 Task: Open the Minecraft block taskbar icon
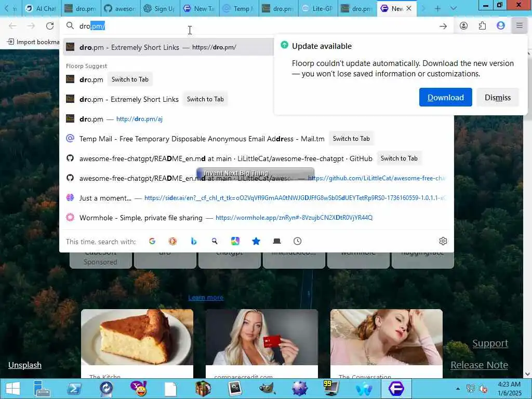pyautogui.click(x=203, y=389)
